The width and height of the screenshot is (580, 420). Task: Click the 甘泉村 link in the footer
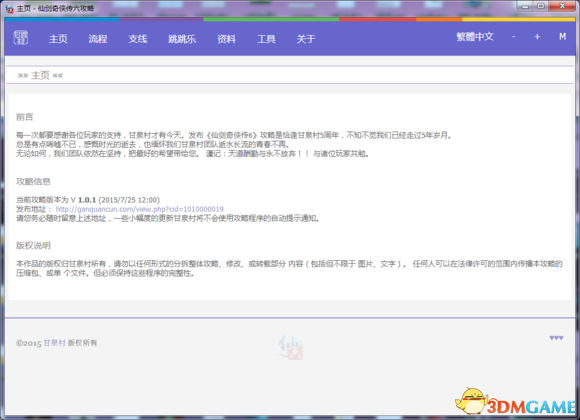pyautogui.click(x=54, y=343)
